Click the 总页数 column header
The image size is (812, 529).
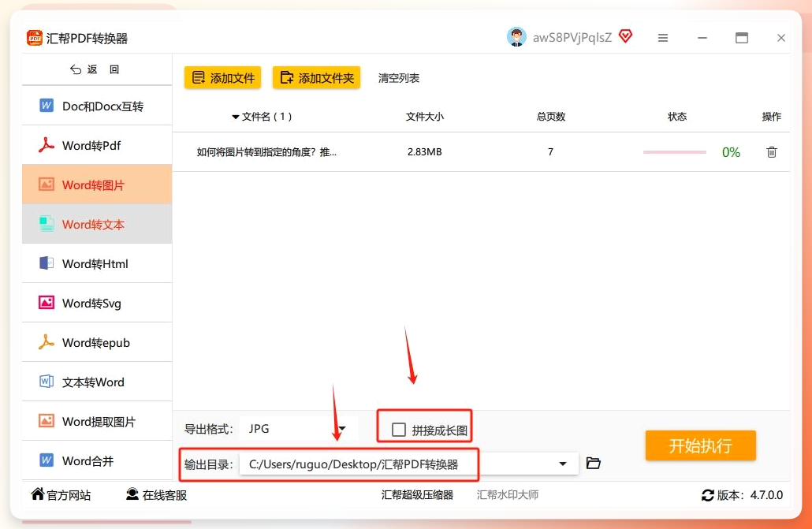click(x=551, y=117)
